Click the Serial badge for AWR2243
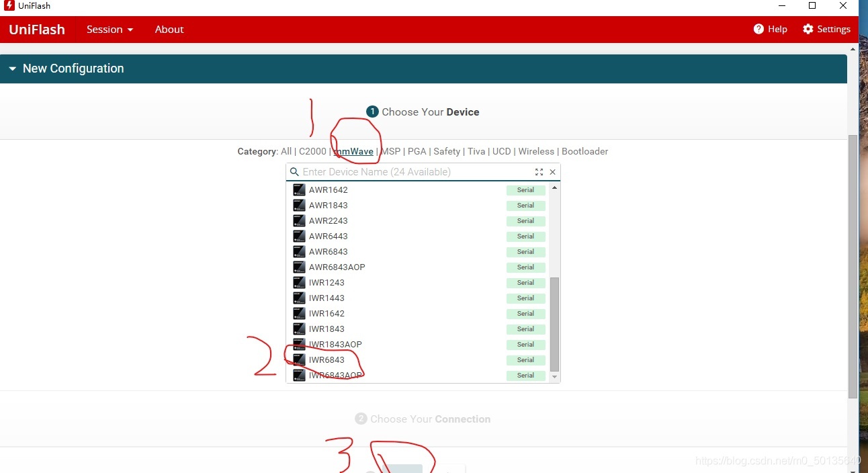This screenshot has height=473, width=868. [x=525, y=221]
